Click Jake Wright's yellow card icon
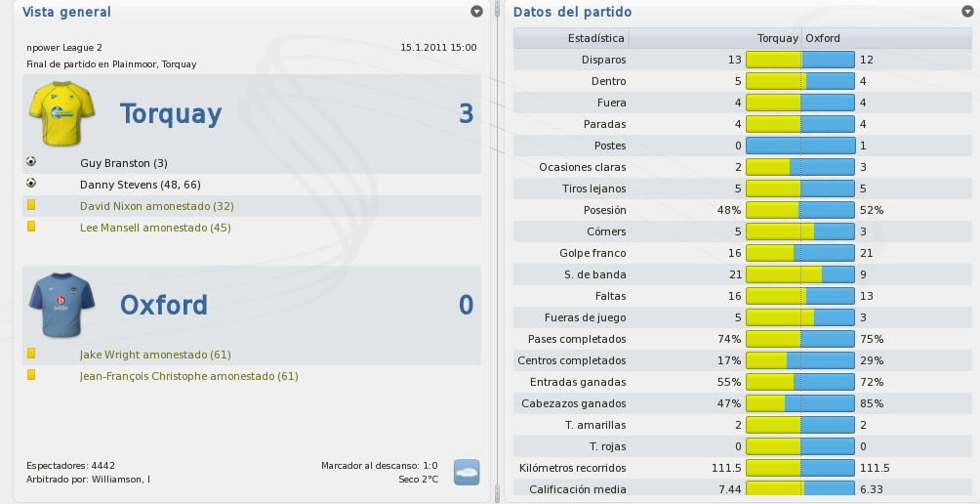 pos(31,354)
